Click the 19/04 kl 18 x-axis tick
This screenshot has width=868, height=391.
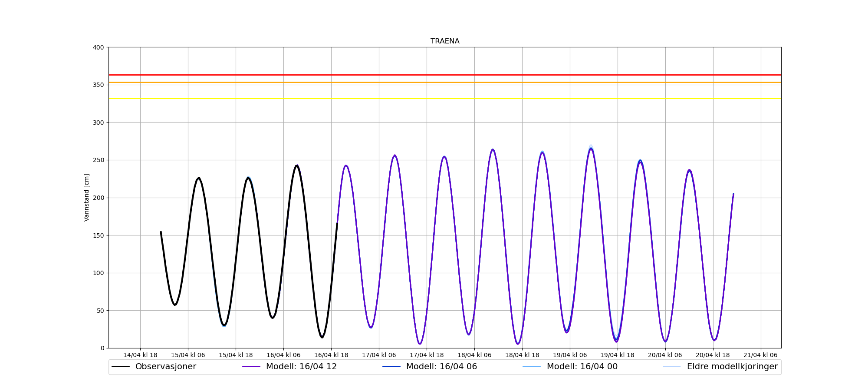tap(617, 355)
